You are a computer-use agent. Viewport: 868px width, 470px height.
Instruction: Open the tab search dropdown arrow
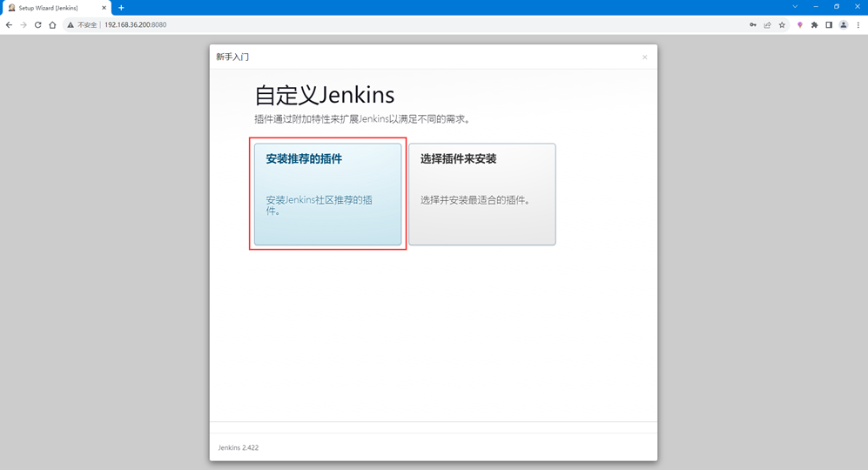(795, 7)
